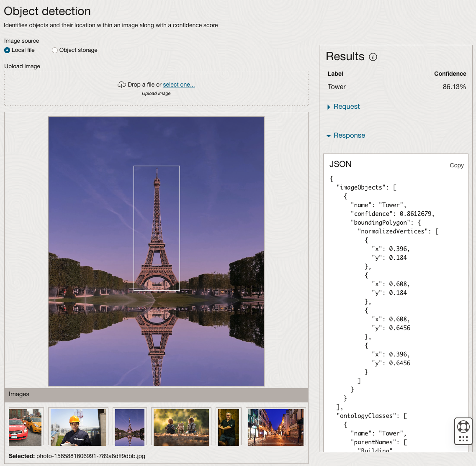This screenshot has width=476, height=466.
Task: Click the Tower bounding box in image
Action: [157, 228]
